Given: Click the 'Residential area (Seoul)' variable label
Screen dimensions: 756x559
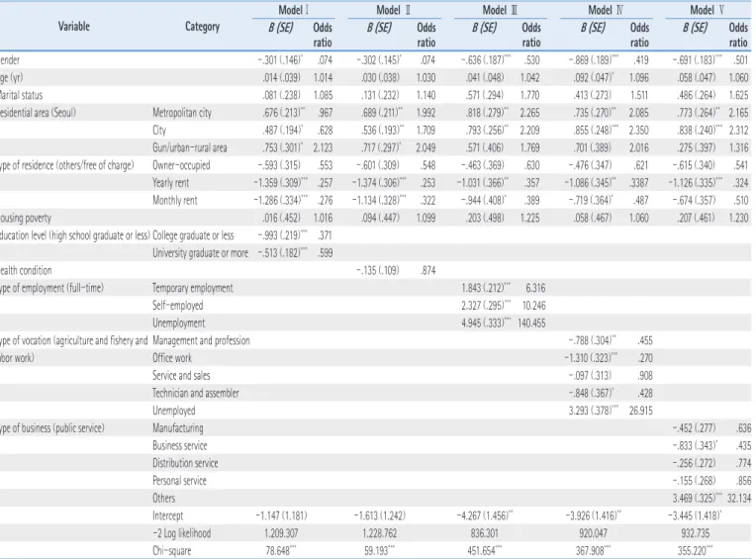Looking at the screenshot, I should click(38, 113).
